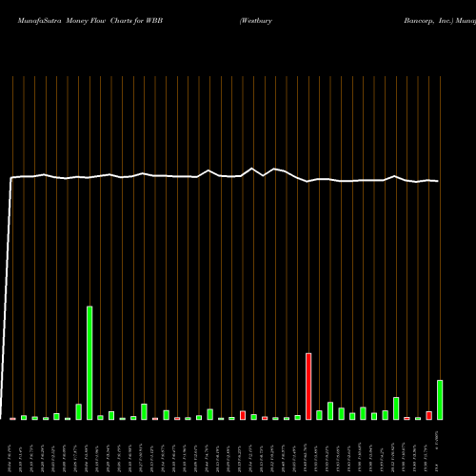Image resolution: width=476 pixels, height=476 pixels.
Task: Select the green bar just left of the tallest green bar
Action: 79,412
